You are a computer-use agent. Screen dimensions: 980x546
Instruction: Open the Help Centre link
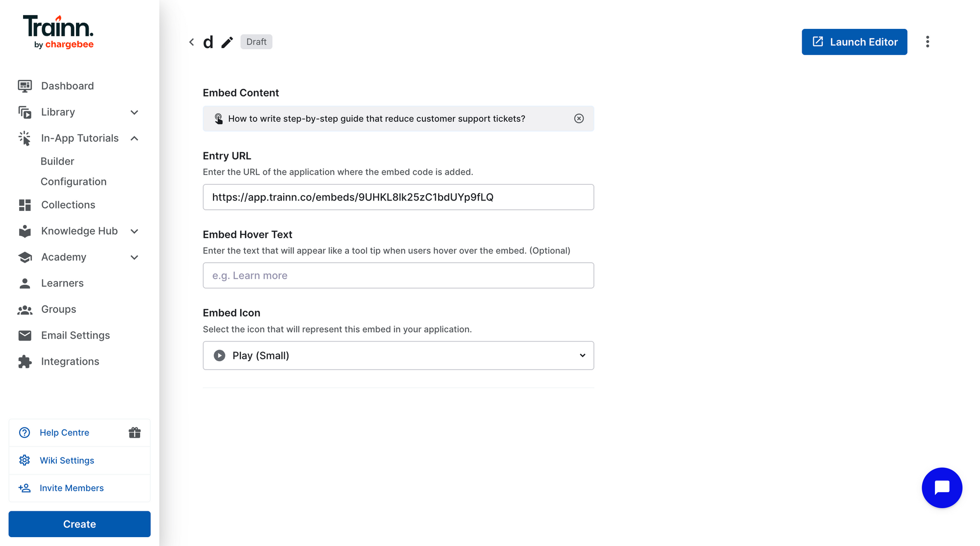pyautogui.click(x=64, y=432)
